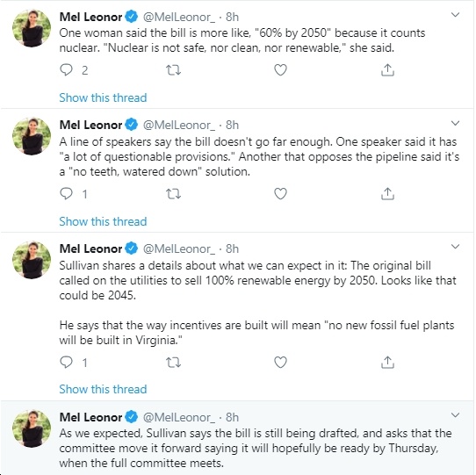Show this thread under the nuclear tweet
Viewport: 476px width, 475px height.
[x=103, y=97]
